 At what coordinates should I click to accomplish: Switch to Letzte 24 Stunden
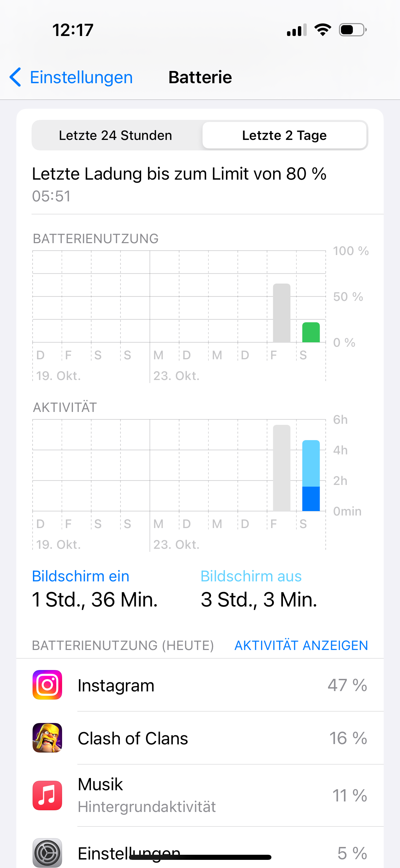coord(116,135)
